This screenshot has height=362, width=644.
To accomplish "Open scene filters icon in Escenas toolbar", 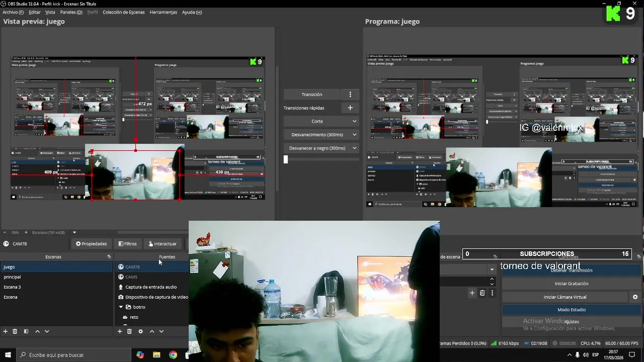I will 26,331.
